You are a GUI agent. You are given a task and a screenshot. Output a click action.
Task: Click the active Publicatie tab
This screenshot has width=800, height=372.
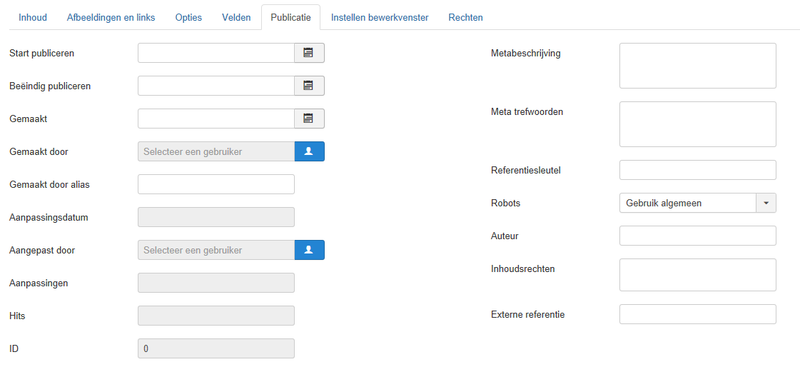click(291, 17)
